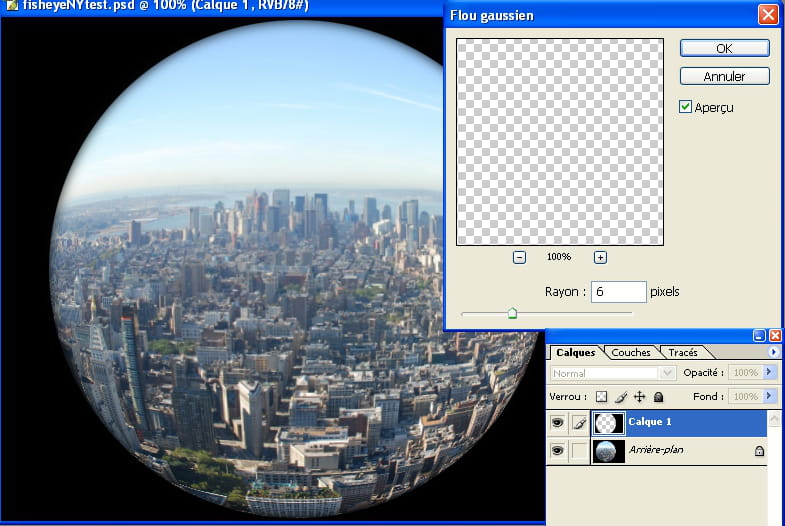Screen dimensions: 785x526
Task: Click the empty link box of Arrière-plan
Action: coord(579,451)
